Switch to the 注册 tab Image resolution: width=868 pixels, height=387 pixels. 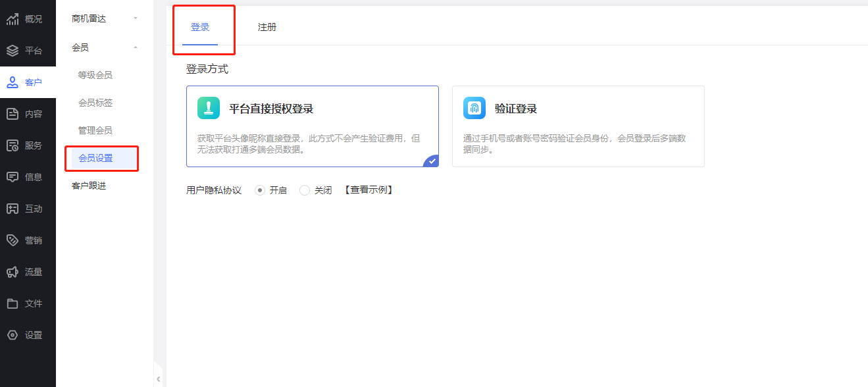click(267, 27)
